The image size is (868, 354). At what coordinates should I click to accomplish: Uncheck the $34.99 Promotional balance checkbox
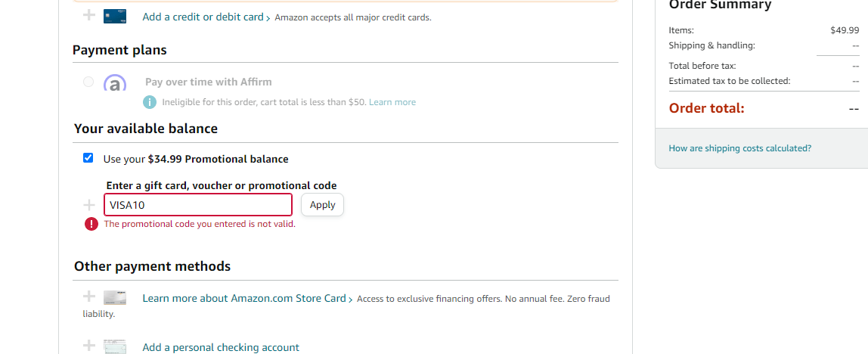click(88, 158)
